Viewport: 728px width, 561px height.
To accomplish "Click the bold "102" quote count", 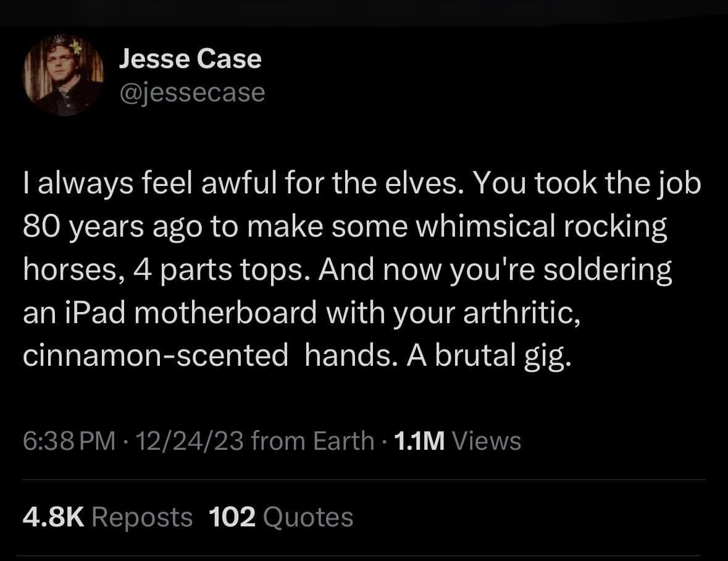I will coord(233,517).
